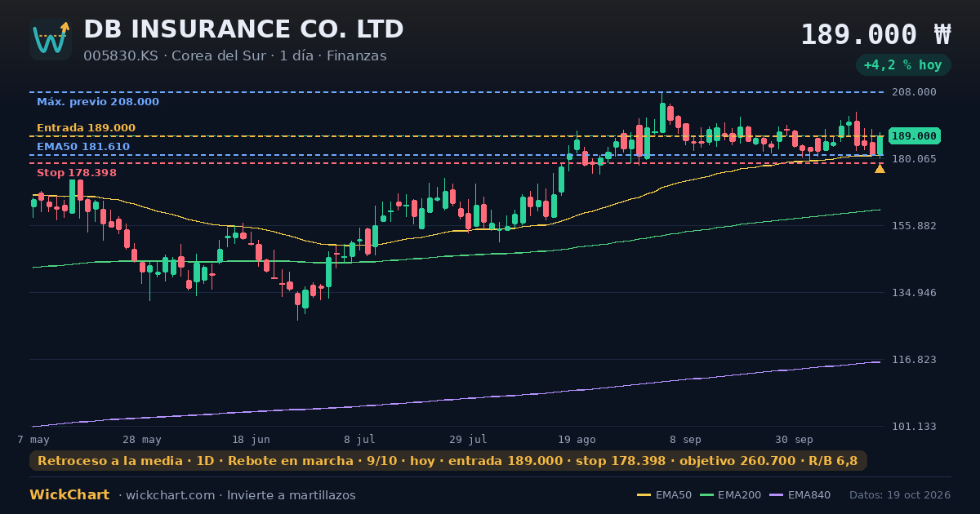Click the 19 ago date label
The image size is (980, 514).
577,439
